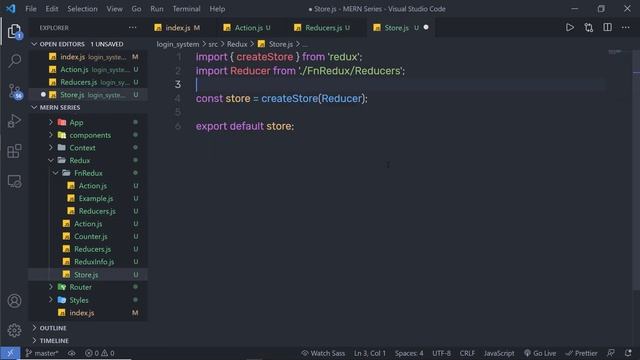Click Ln 3, Col 1 position

tap(369, 353)
